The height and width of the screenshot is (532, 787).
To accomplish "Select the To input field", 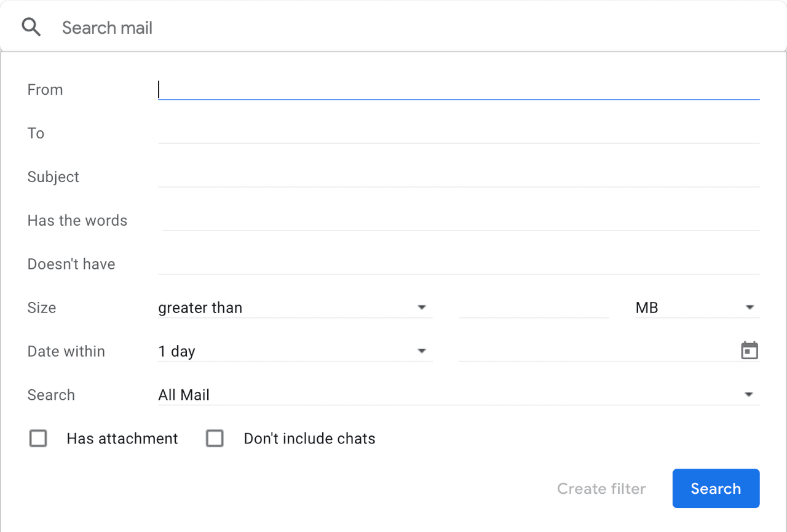I will 458,133.
